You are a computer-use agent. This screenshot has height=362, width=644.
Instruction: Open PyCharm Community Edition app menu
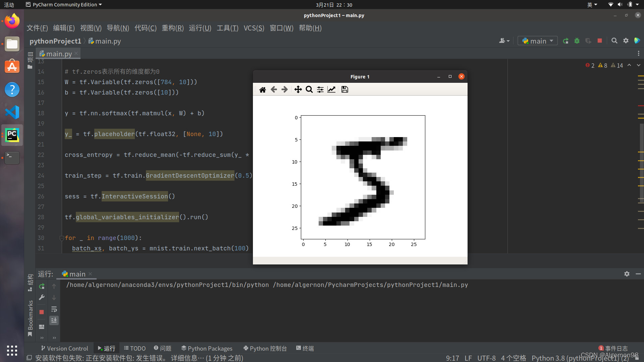(64, 5)
